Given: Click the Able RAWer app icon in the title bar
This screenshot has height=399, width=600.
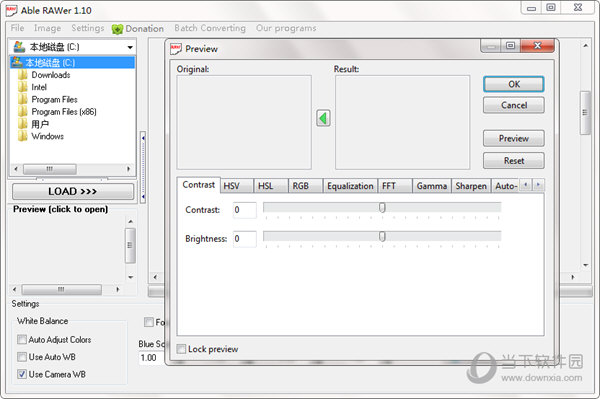Looking at the screenshot, I should tap(11, 10).
